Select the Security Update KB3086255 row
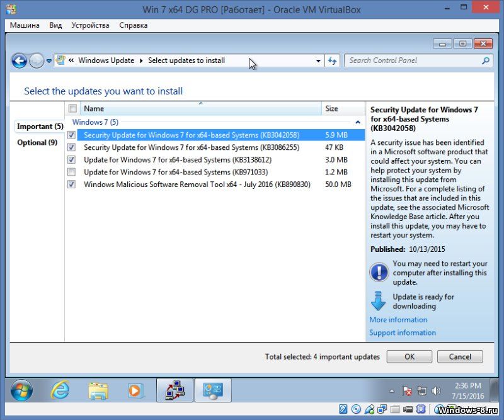 coord(216,147)
